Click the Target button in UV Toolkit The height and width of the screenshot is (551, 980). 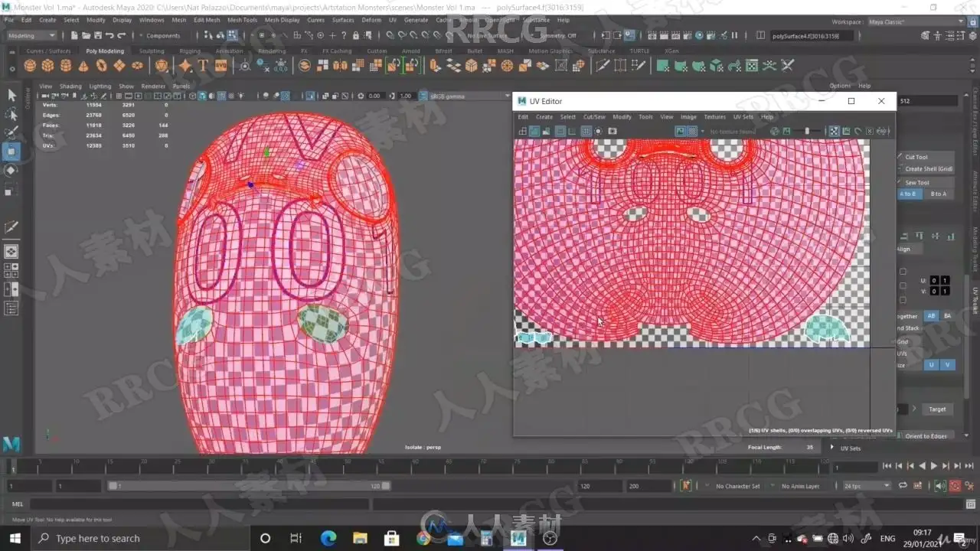[x=937, y=409]
